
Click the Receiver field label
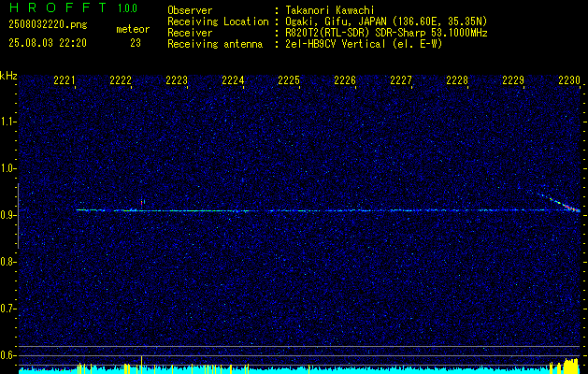[x=190, y=33]
